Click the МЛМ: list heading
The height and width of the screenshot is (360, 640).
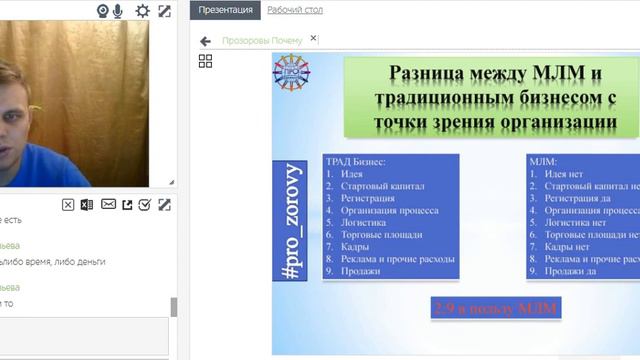point(543,162)
